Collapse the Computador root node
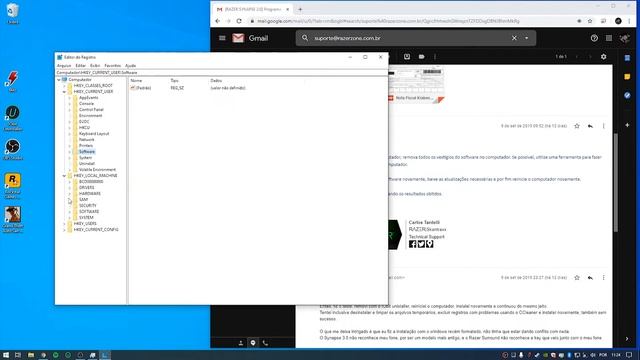 coord(59,80)
